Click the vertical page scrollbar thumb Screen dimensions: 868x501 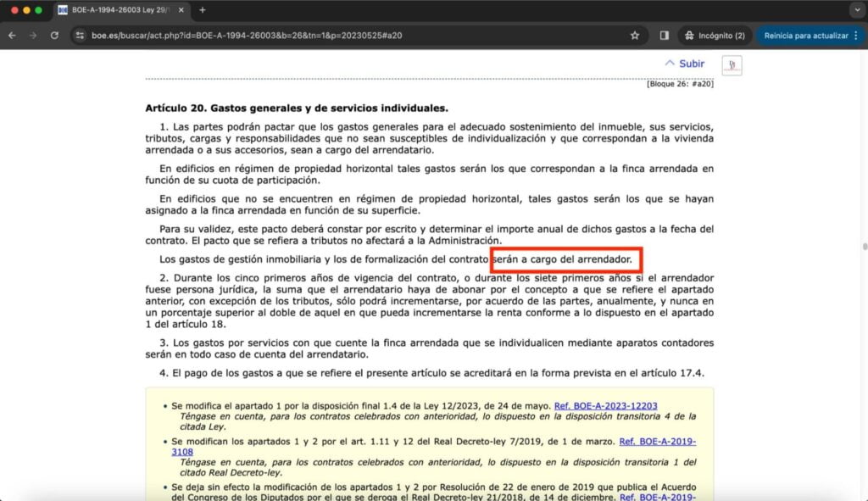pyautogui.click(x=864, y=247)
